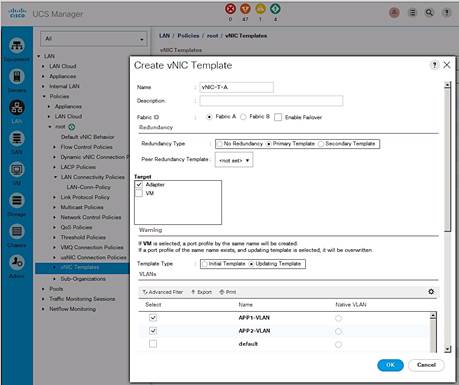Open the search magnifier icon
The width and height of the screenshot is (459, 385).
429,13
